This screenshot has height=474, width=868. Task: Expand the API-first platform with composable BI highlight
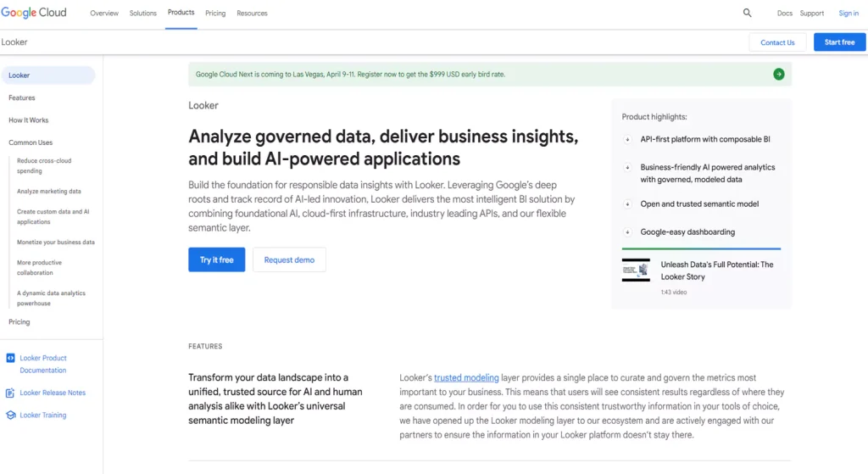pos(627,139)
